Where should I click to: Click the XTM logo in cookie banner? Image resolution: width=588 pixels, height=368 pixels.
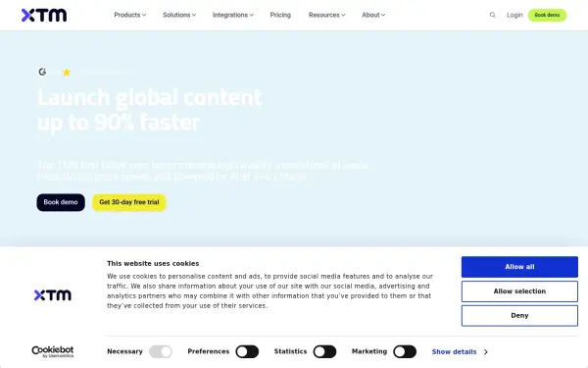point(53,295)
